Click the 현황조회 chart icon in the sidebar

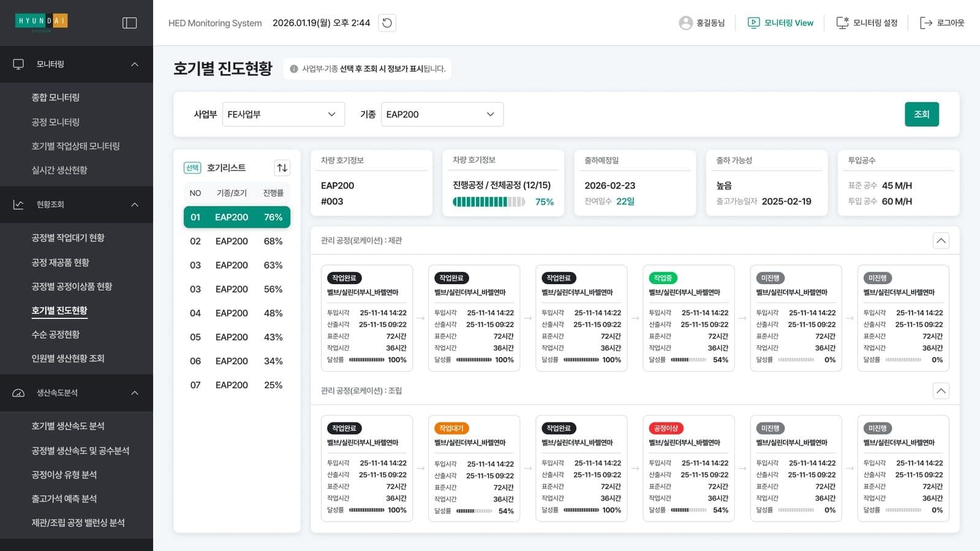[x=18, y=204]
